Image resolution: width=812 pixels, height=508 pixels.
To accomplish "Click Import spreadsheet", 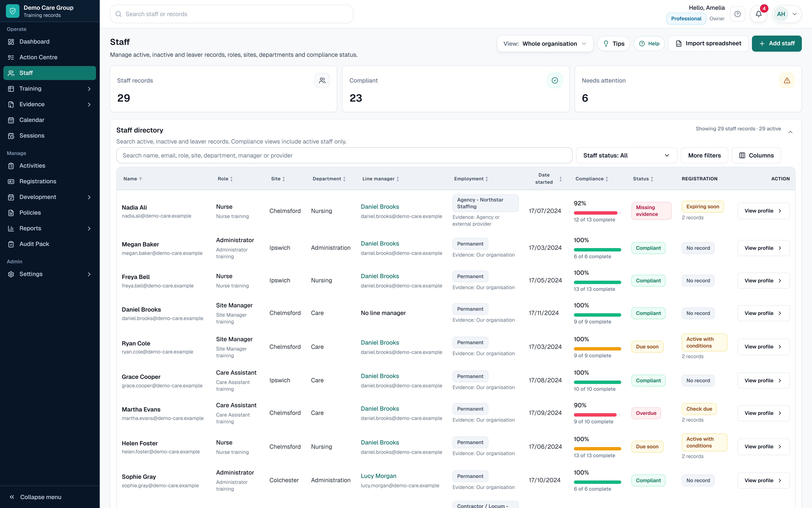I will (x=708, y=44).
